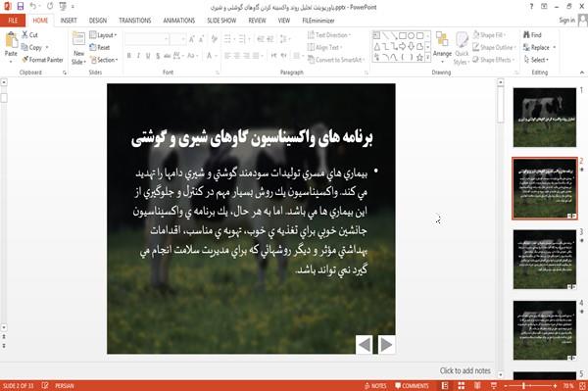This screenshot has width=588, height=391.
Task: Open the Section dropdown
Action: click(104, 60)
